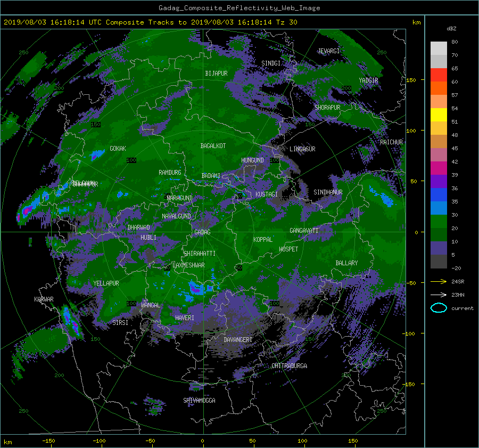The width and height of the screenshot is (479, 448).
Task: Click the heavy storm cell near KARWAR
Action: (71, 323)
